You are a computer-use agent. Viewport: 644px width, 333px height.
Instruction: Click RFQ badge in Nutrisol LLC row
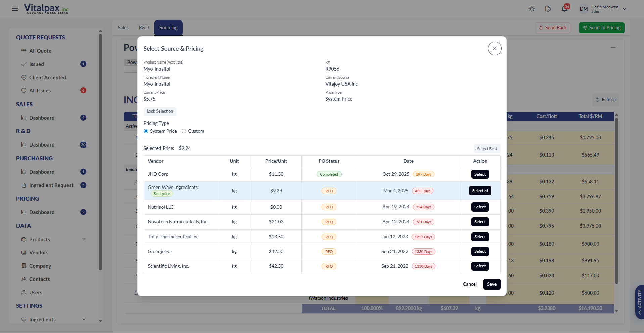(x=329, y=207)
